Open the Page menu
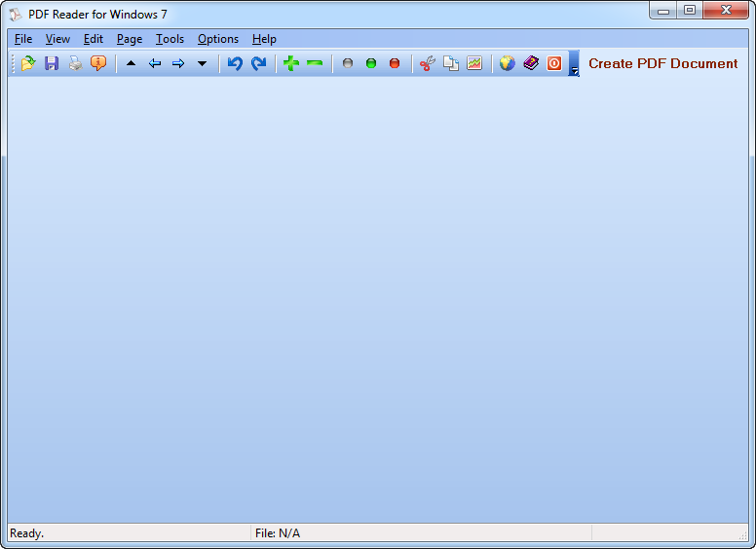Screen dimensions: 756x549 pos(130,39)
